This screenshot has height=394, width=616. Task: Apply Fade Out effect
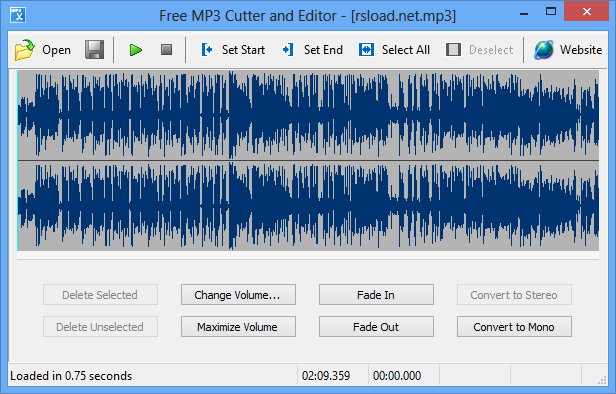(x=376, y=326)
